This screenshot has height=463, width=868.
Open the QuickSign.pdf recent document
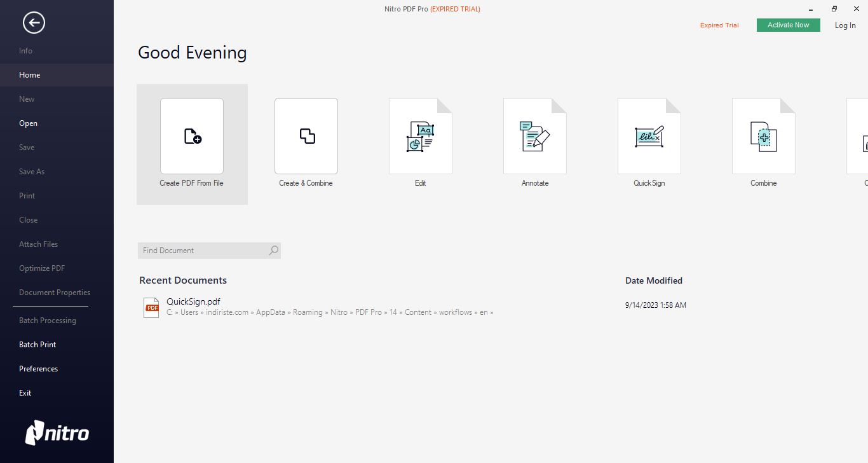point(193,301)
